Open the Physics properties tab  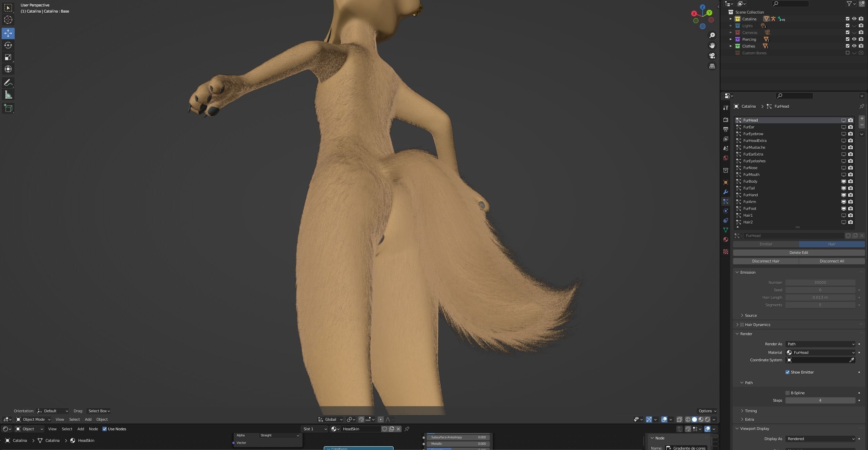[726, 211]
